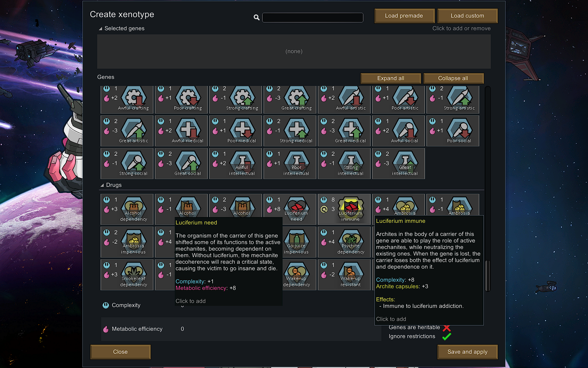Add the Alcohol dependency gene
This screenshot has width=588, height=368.
click(127, 209)
